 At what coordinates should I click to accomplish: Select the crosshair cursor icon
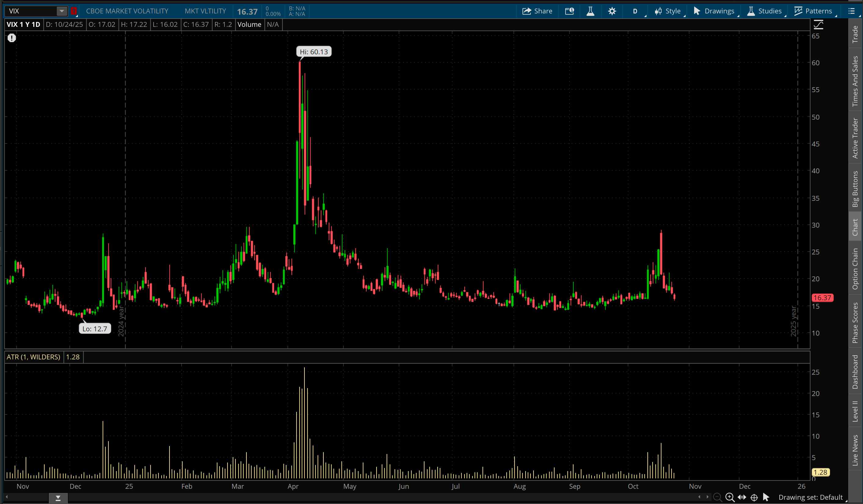tap(754, 497)
